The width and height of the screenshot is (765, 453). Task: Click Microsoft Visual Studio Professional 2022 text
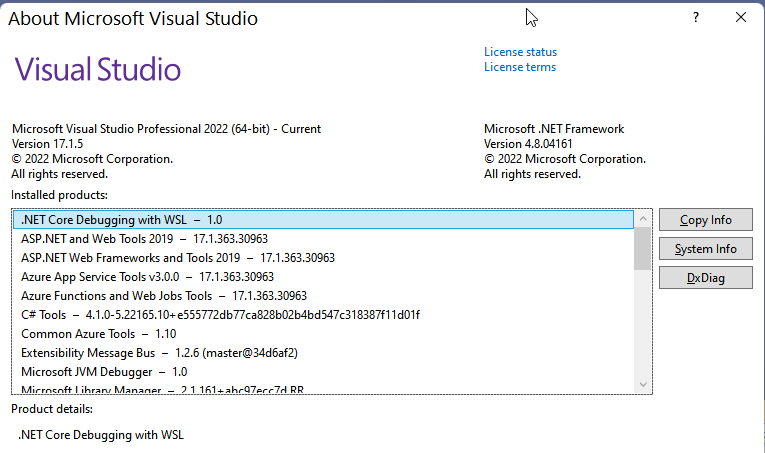(x=166, y=129)
